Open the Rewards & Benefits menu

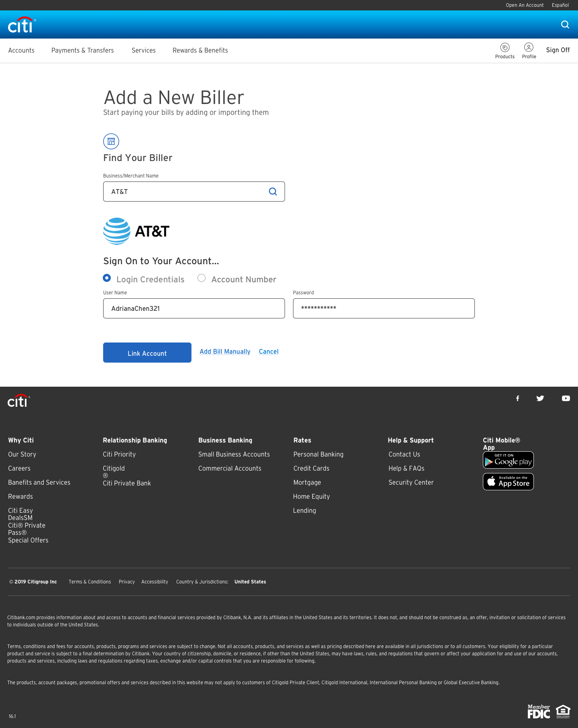[x=200, y=50]
